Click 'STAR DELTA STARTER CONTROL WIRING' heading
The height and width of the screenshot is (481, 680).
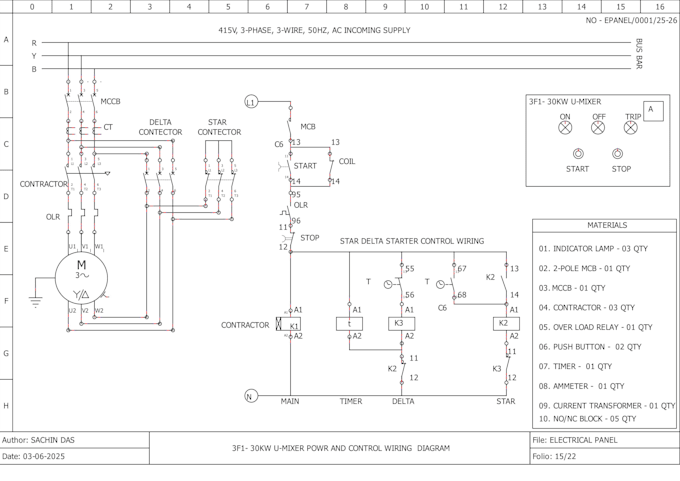click(412, 241)
